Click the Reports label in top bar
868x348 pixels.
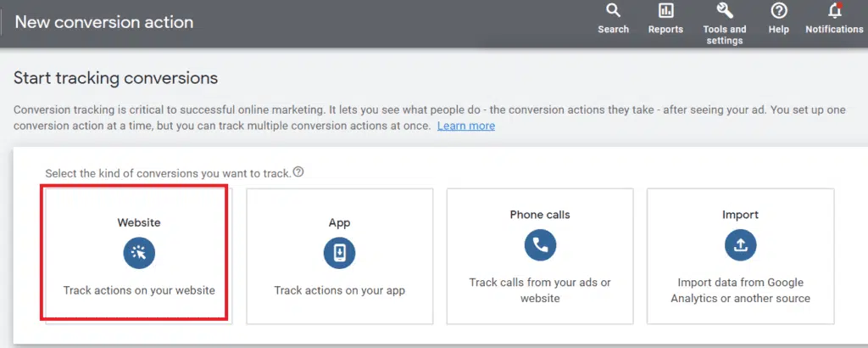point(665,30)
